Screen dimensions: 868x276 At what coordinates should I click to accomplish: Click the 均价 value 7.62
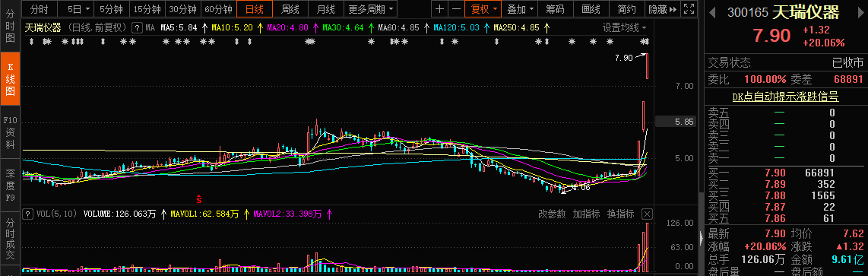click(854, 234)
